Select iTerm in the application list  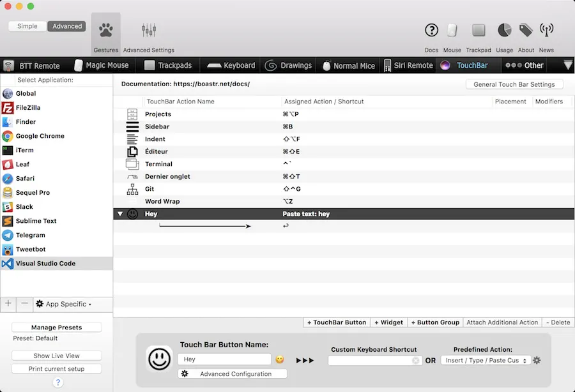[56, 150]
